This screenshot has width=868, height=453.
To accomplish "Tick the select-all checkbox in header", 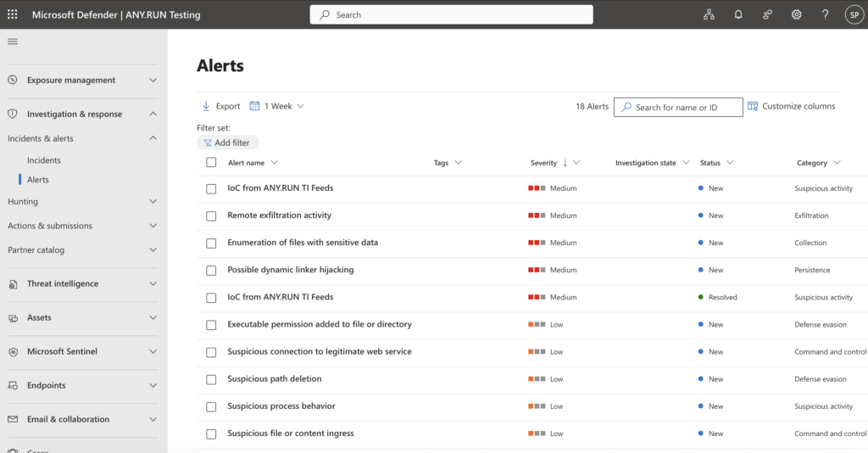I will 211,163.
